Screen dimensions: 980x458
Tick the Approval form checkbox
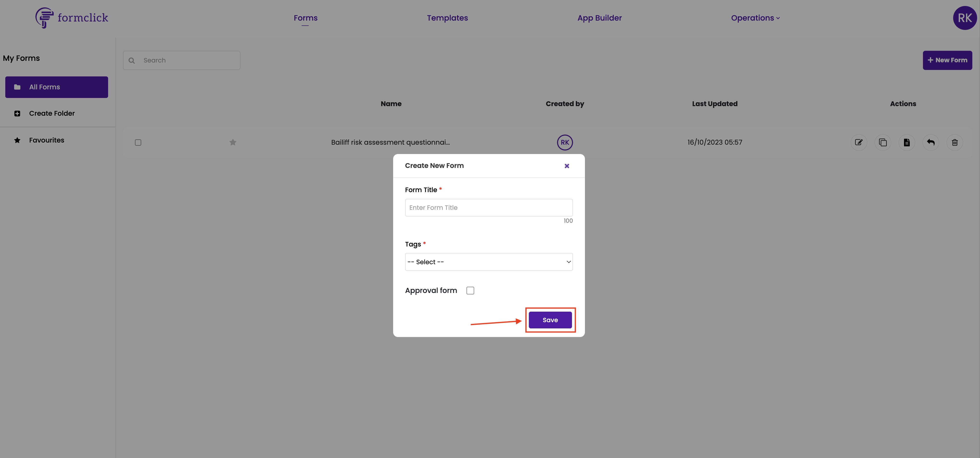(x=470, y=290)
